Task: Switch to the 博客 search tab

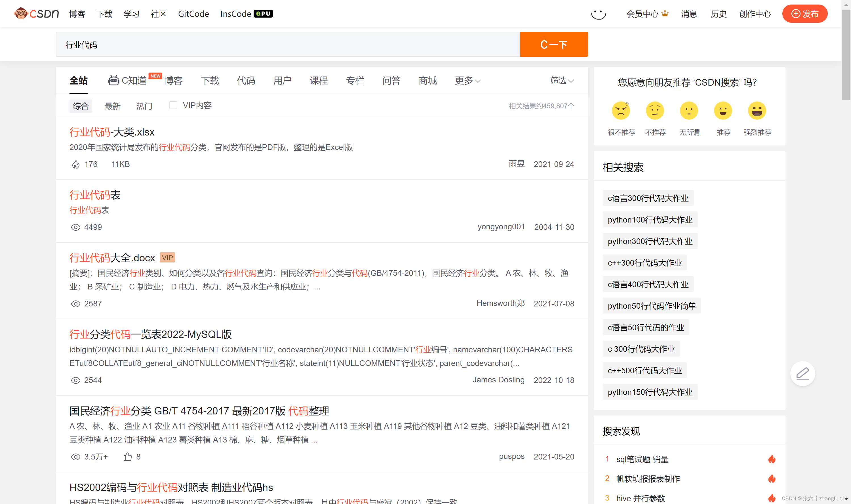Action: tap(173, 81)
